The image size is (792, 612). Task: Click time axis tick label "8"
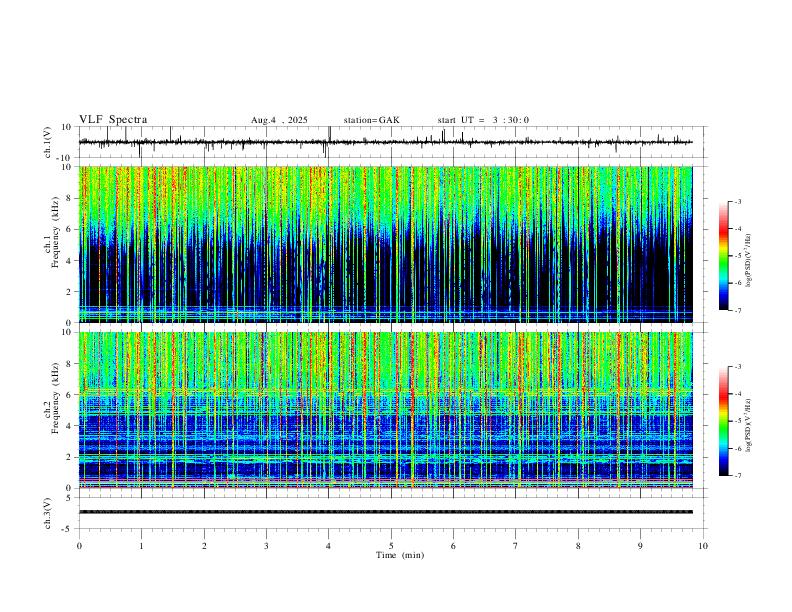pos(578,546)
